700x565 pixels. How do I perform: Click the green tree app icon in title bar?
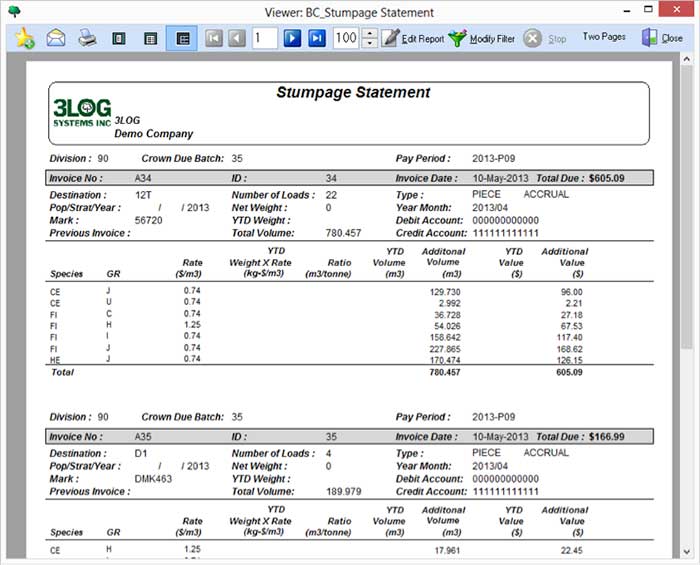click(x=14, y=11)
